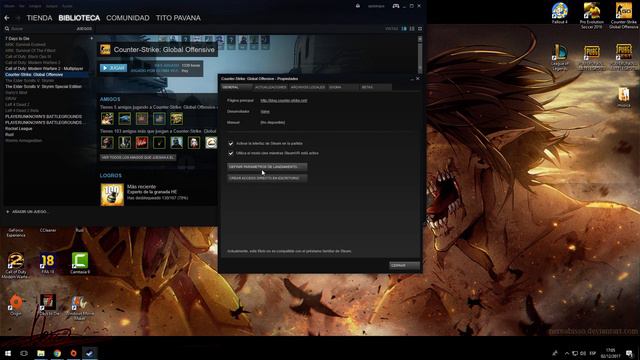Click Definir parámetros de lanzamiento button
The width and height of the screenshot is (640, 360).
(267, 167)
